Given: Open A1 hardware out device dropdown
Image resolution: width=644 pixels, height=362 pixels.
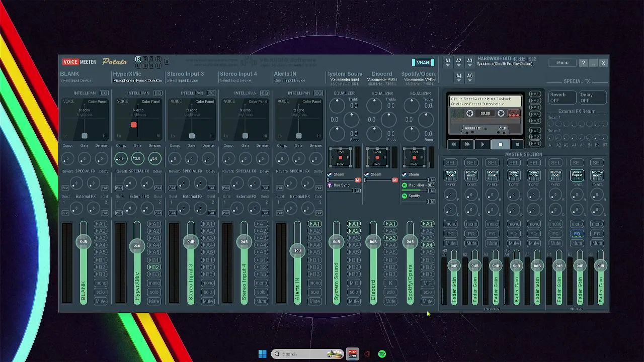Looking at the screenshot, I should click(447, 62).
